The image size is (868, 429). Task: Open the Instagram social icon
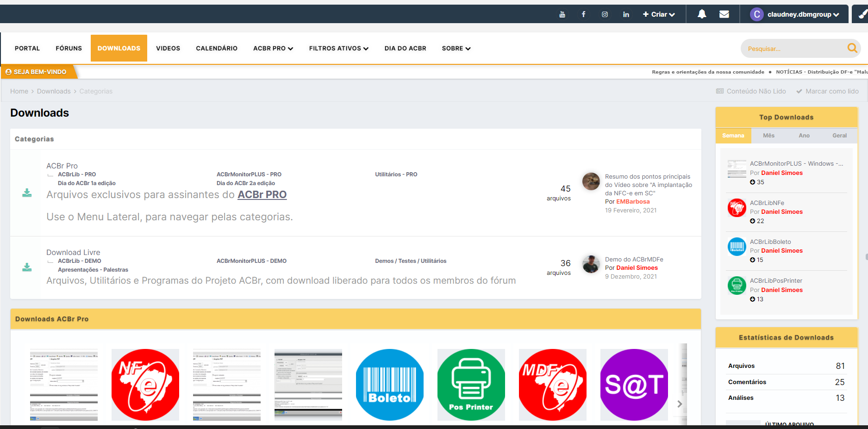[605, 14]
